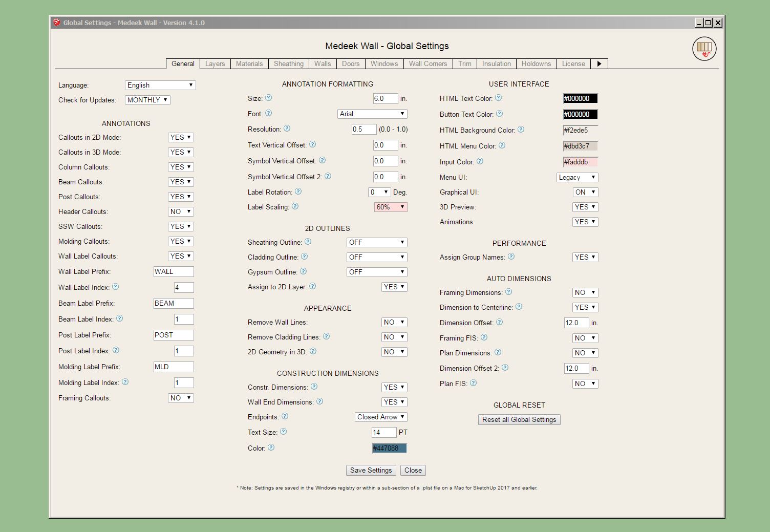This screenshot has height=532, width=770.
Task: Click help icon beside Label Rotation
Action: pyautogui.click(x=298, y=191)
